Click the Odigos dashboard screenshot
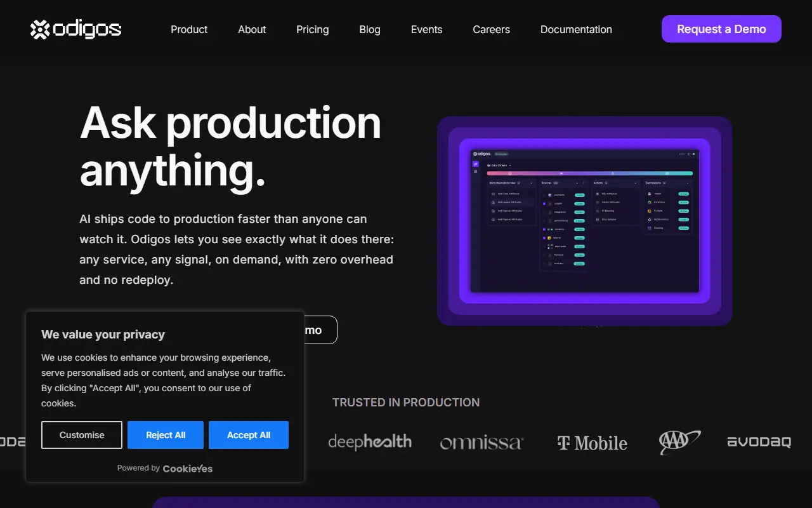This screenshot has height=508, width=812. pos(584,221)
